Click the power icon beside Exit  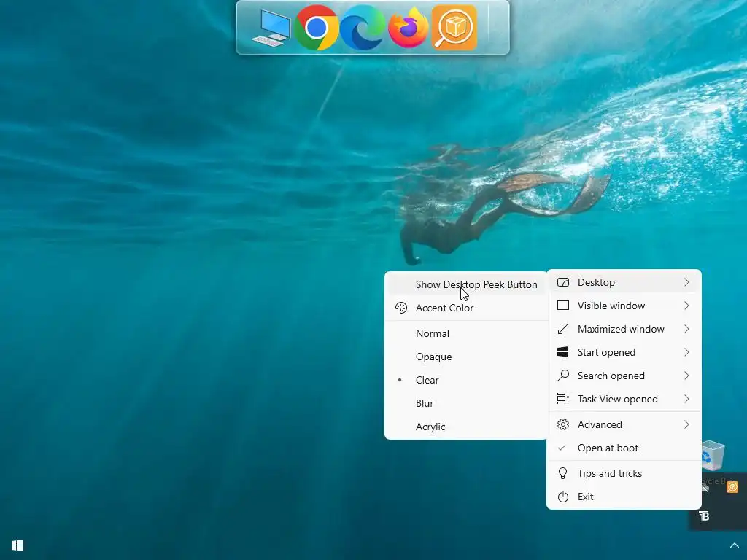(x=563, y=497)
